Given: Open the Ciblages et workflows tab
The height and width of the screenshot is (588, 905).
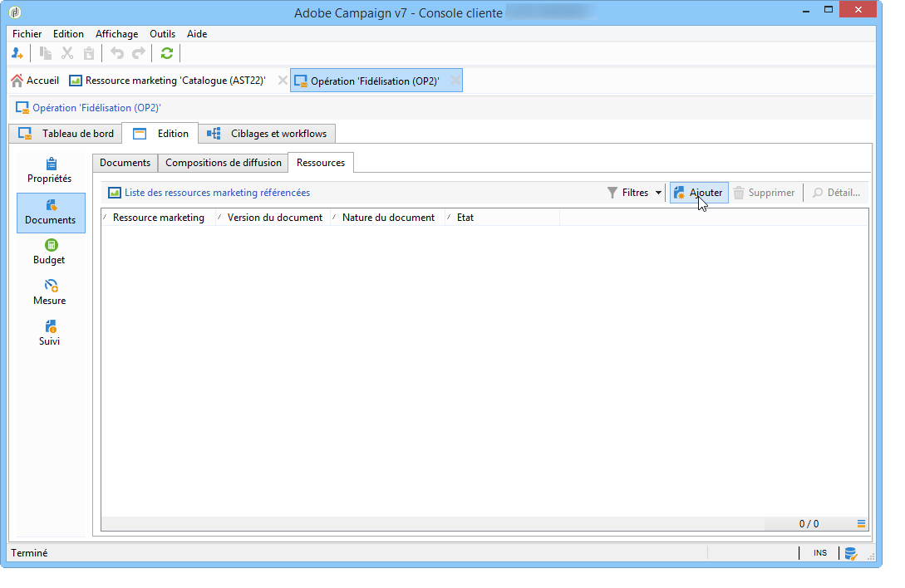Looking at the screenshot, I should click(268, 134).
